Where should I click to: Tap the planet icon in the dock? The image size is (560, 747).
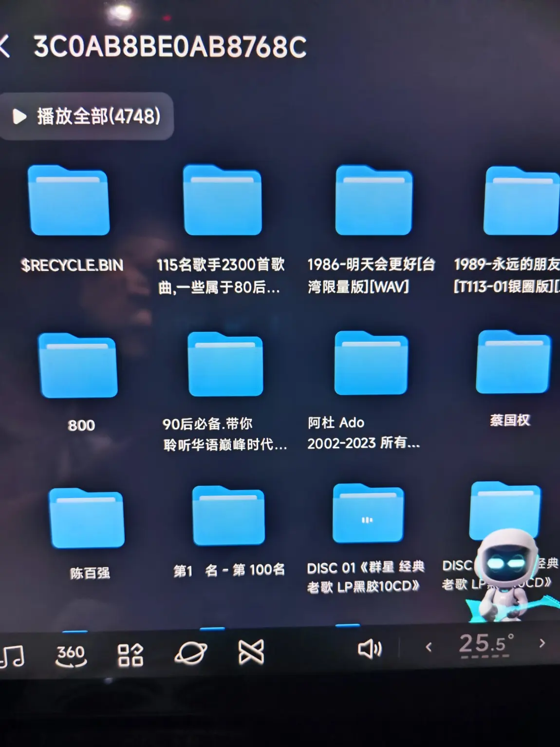(x=191, y=653)
